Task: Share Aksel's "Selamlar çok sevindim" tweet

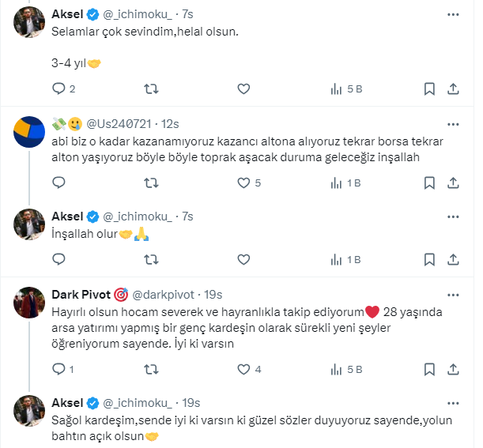Action: pyautogui.click(x=453, y=88)
